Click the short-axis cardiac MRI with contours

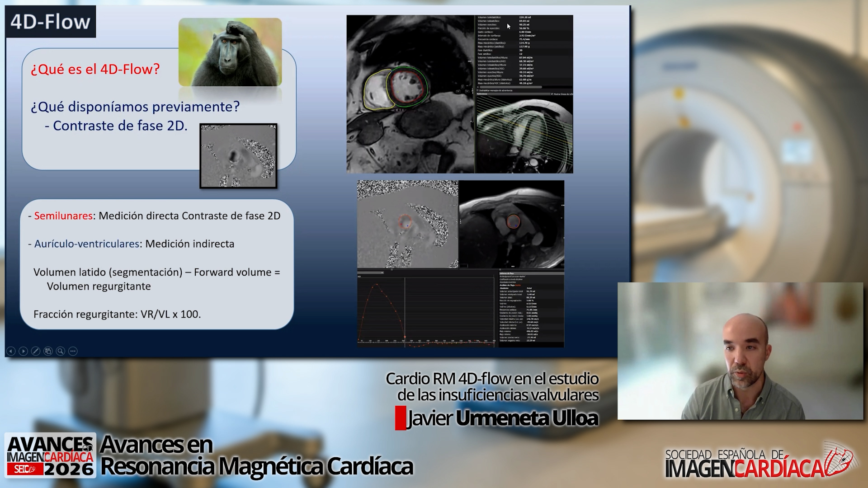click(410, 94)
